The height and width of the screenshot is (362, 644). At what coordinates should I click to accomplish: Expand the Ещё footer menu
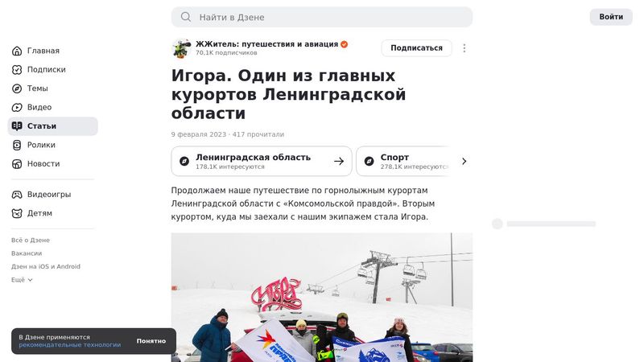click(22, 280)
